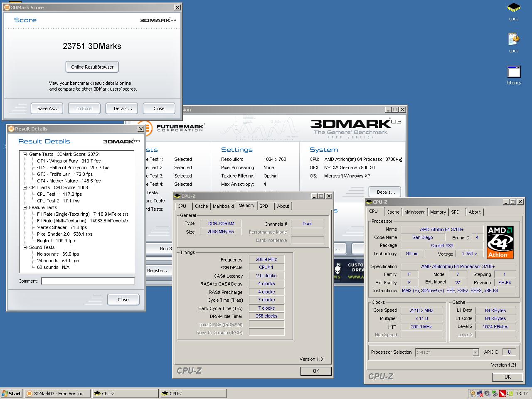Open the cpuz settings file icon on desktop

tap(514, 39)
